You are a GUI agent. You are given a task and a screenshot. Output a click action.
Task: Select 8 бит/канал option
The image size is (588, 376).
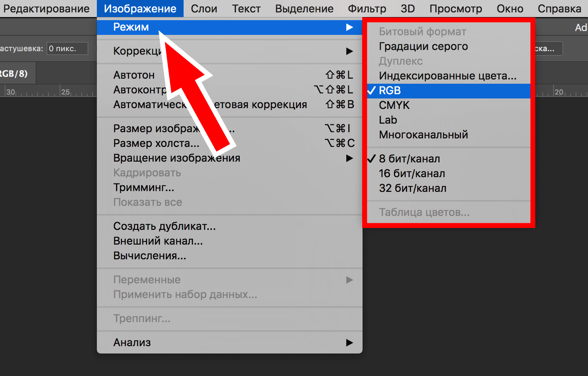coord(409,159)
